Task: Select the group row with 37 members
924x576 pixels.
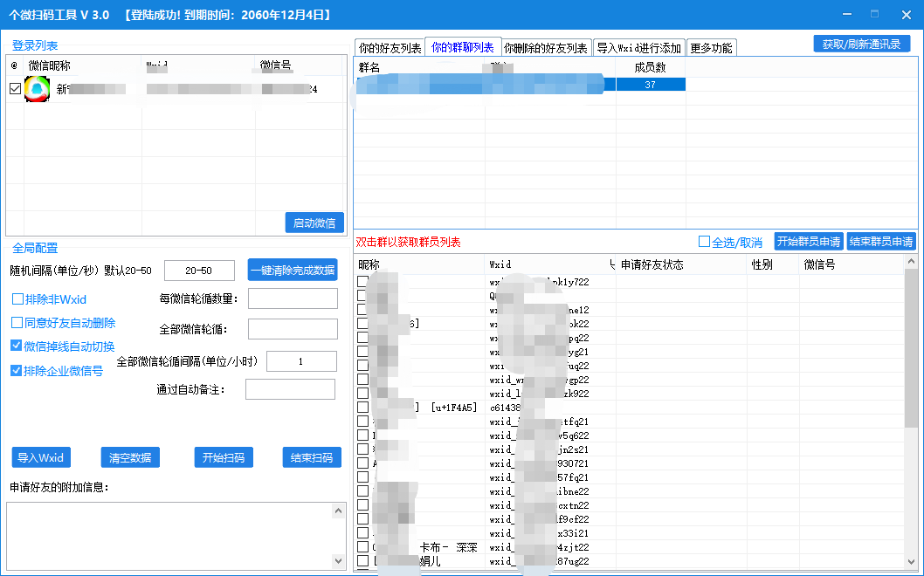Action: (520, 85)
